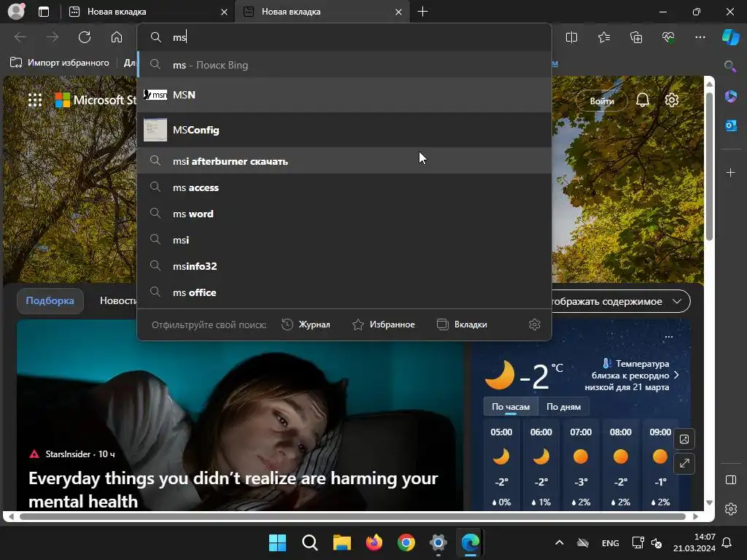Open sidebar Microsoft 365 icon
The height and width of the screenshot is (560, 747).
point(730,96)
